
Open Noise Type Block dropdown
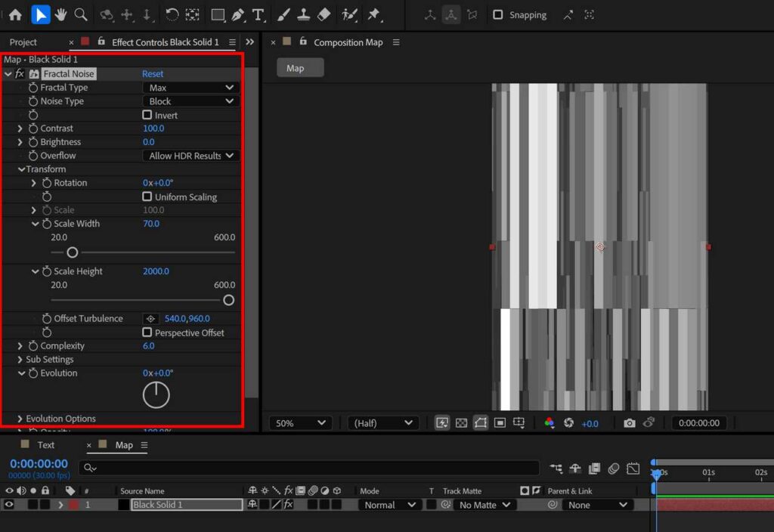(x=191, y=101)
